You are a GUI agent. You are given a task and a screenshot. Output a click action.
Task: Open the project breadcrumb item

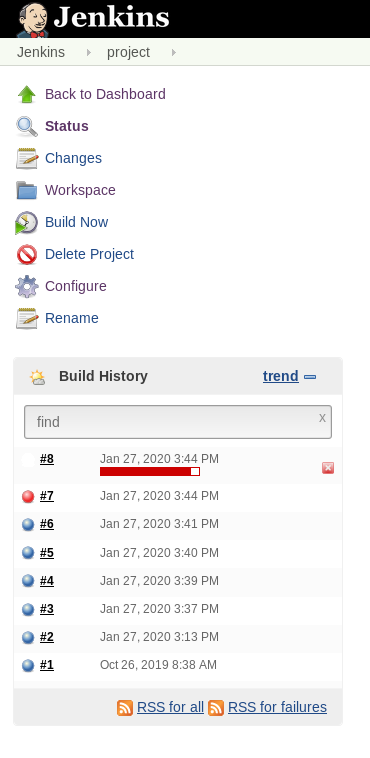click(129, 52)
